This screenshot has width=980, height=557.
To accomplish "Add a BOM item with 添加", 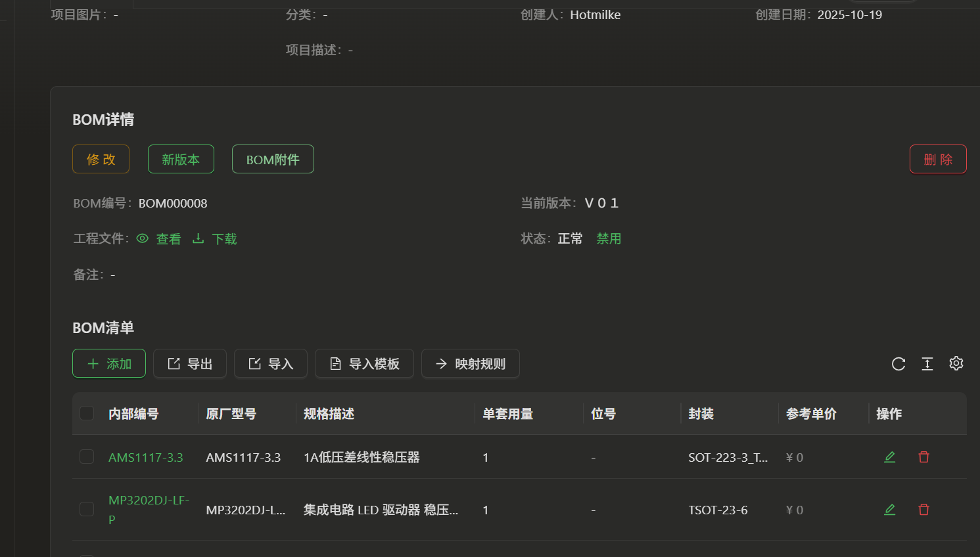I will tap(109, 363).
